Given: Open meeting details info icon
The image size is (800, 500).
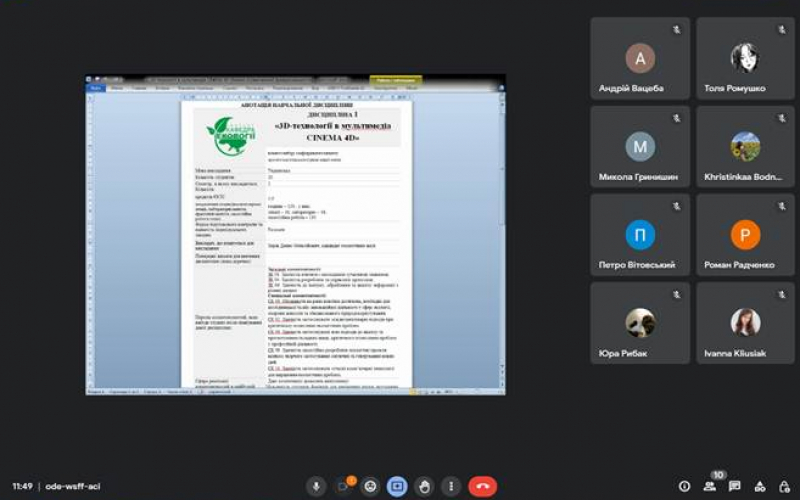Looking at the screenshot, I should coord(684,486).
